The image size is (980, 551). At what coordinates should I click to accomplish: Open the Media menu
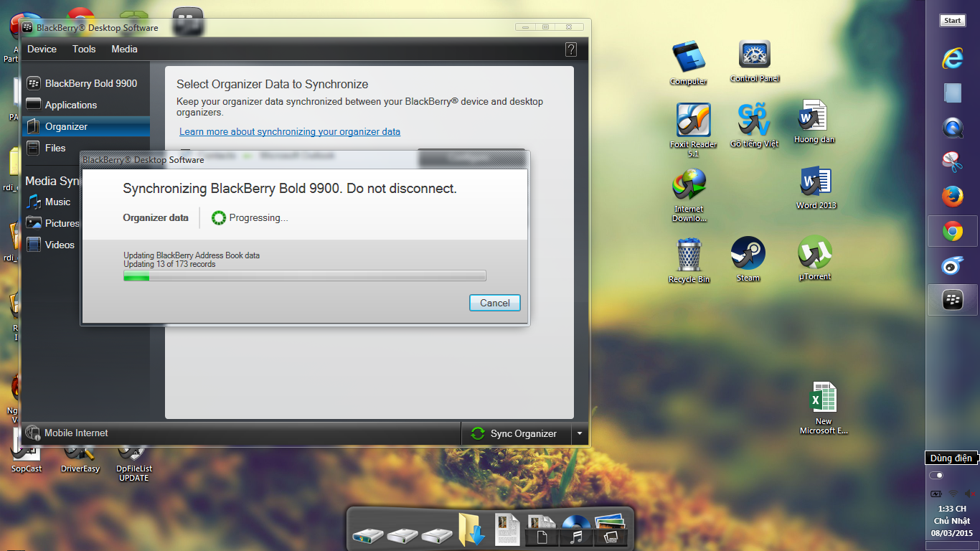(x=124, y=50)
